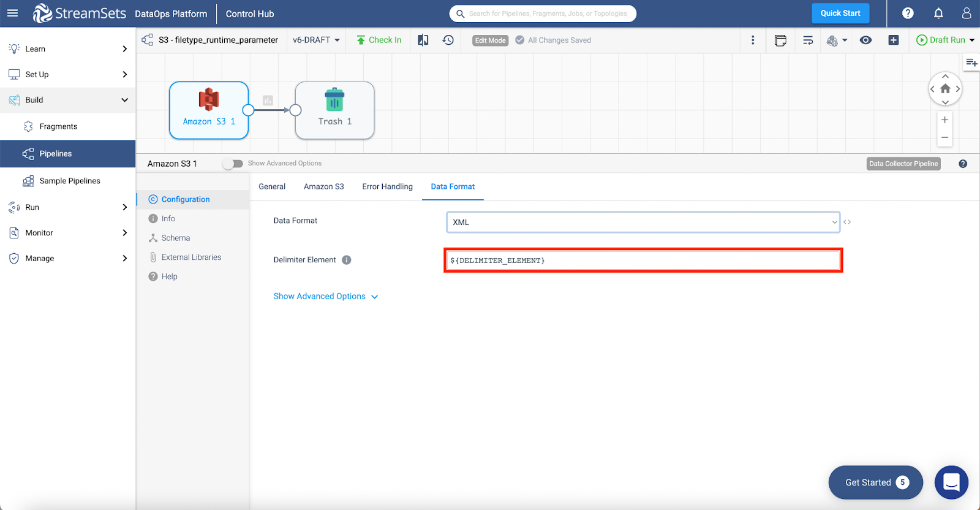Image resolution: width=980 pixels, height=510 pixels.
Task: Open the stage help question icon
Action: pyautogui.click(x=963, y=164)
